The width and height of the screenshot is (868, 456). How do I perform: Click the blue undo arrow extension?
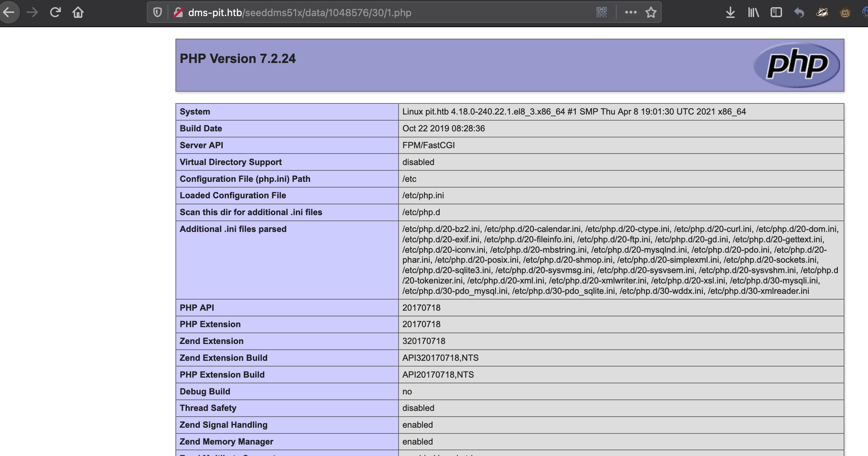pyautogui.click(x=799, y=13)
